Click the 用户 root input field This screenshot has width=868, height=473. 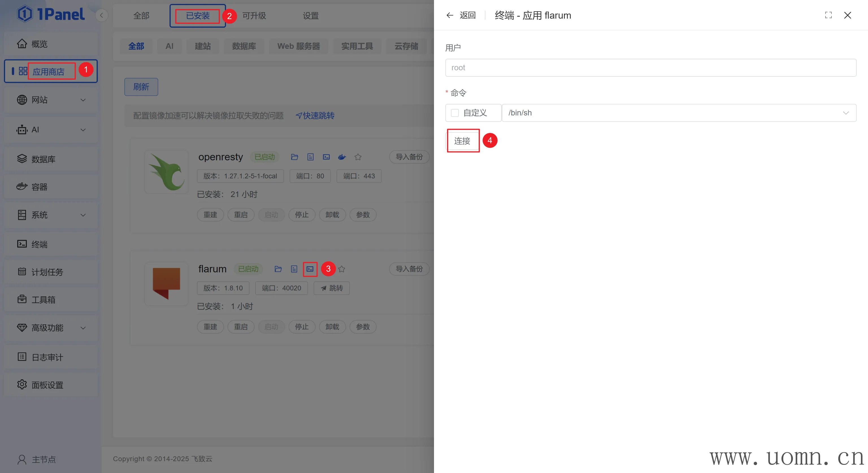click(x=650, y=68)
